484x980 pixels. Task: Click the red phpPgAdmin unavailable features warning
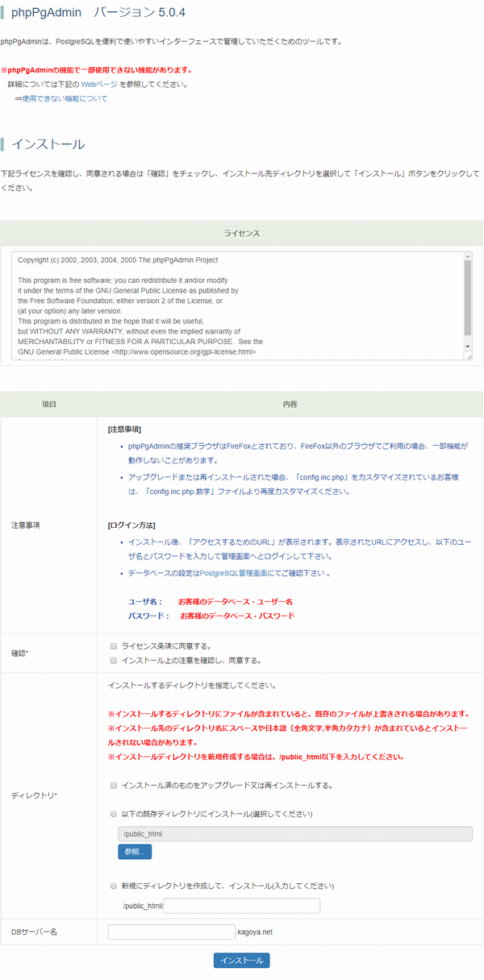pyautogui.click(x=97, y=69)
